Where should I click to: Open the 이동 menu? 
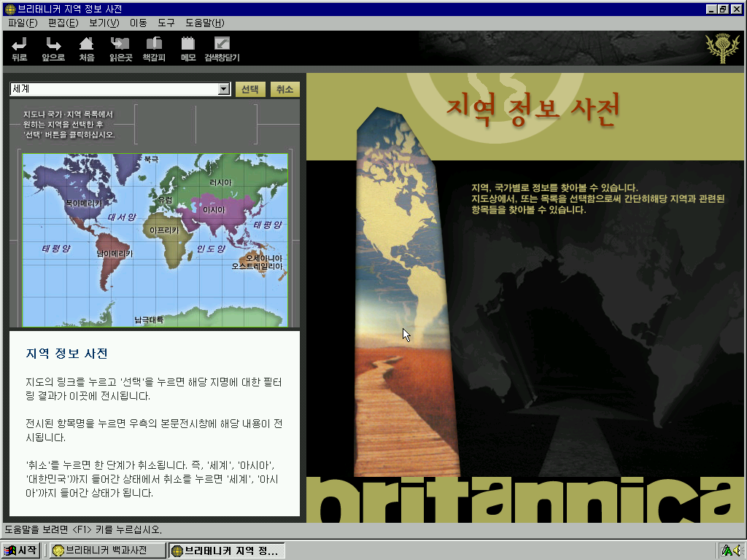[138, 23]
